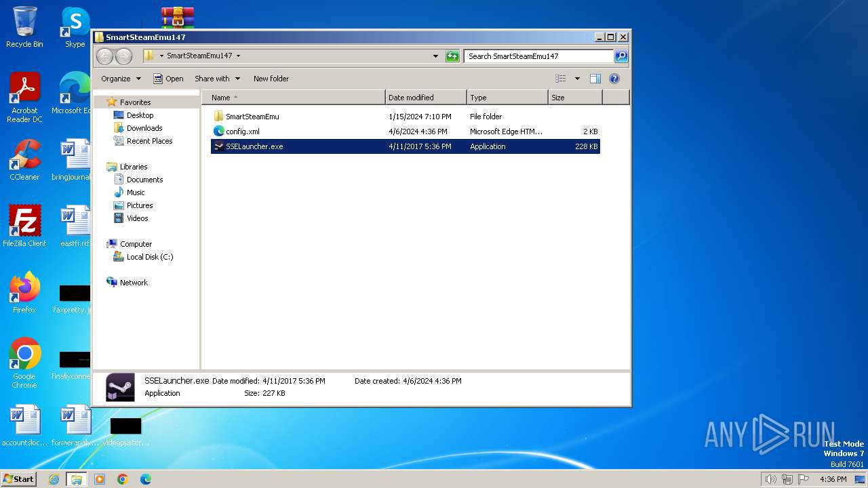Launch FileZilla Client desktop icon
868x488 pixels.
24,226
